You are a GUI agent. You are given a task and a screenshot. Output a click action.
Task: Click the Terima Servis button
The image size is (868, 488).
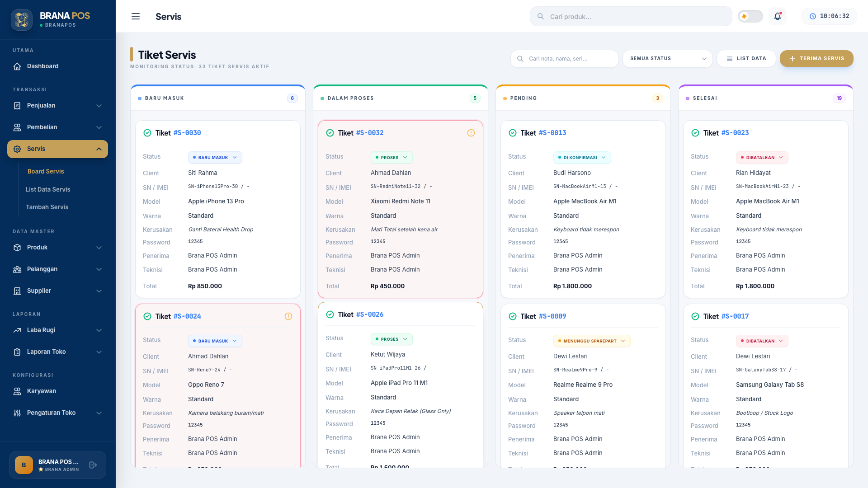coord(816,59)
